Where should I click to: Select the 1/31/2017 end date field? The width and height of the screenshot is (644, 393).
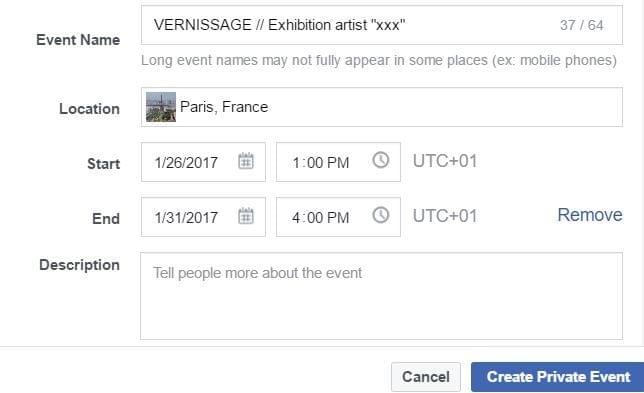click(x=203, y=217)
